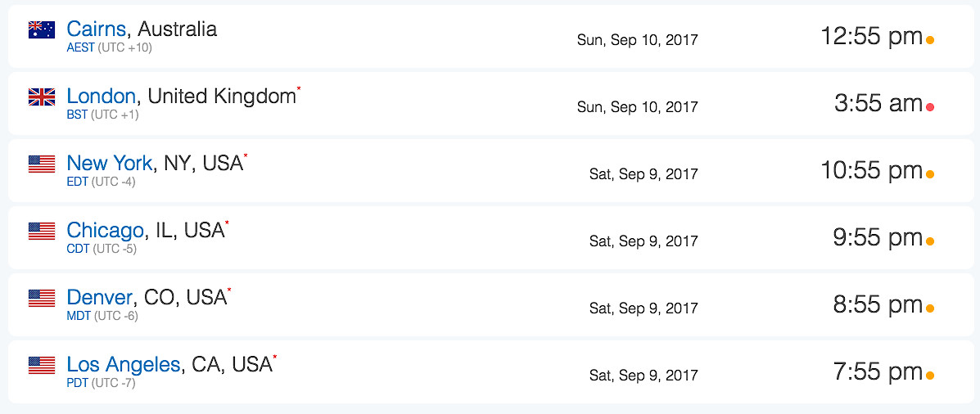The image size is (980, 414).
Task: Click the United Kingdom flag icon
Action: point(42,97)
